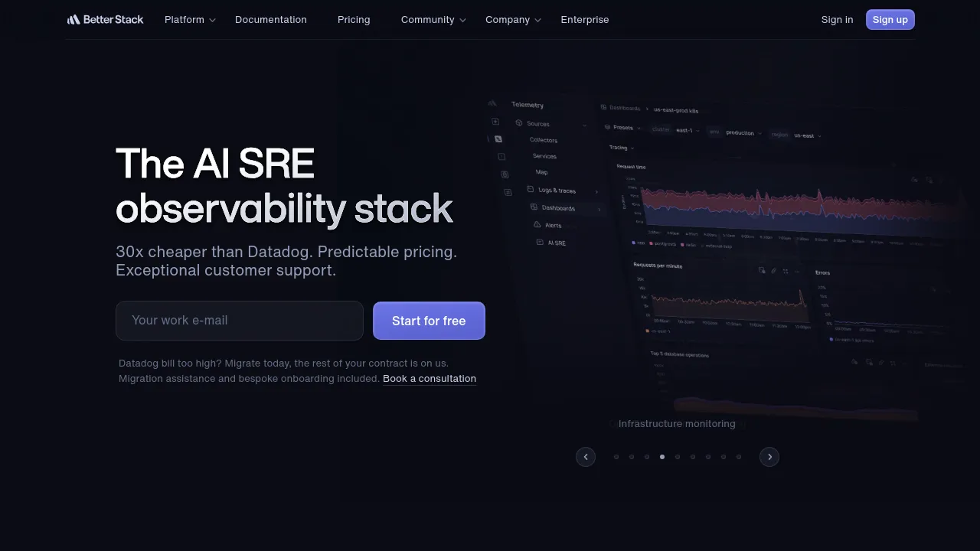Viewport: 980px width, 551px height.
Task: Expand the Company dropdown menu
Action: 513,20
